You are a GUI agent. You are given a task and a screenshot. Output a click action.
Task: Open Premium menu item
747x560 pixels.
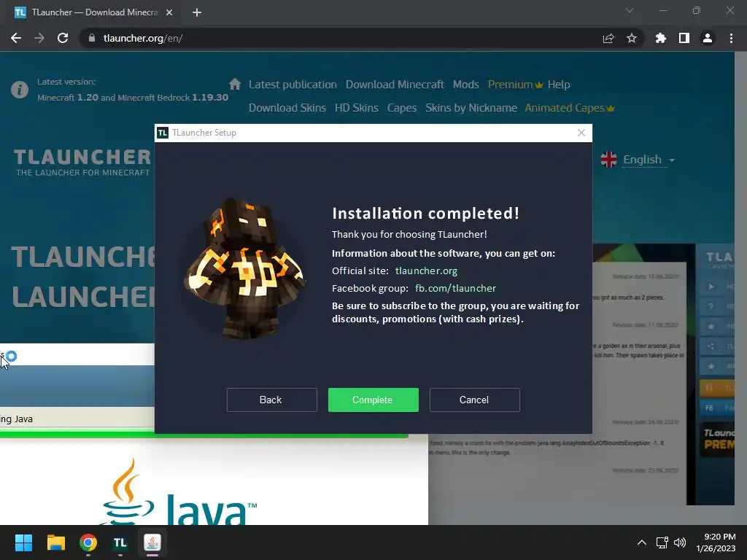click(516, 85)
